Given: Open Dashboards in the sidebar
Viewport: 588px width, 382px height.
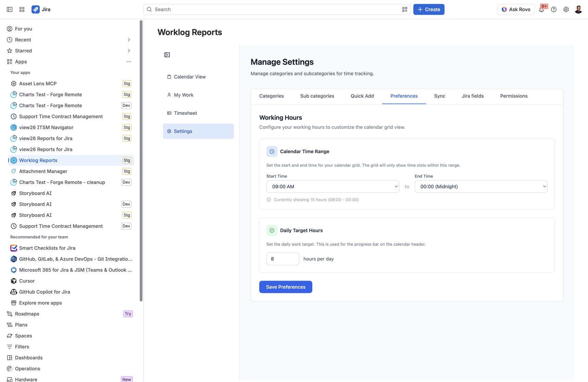Looking at the screenshot, I should pyautogui.click(x=70, y=358).
